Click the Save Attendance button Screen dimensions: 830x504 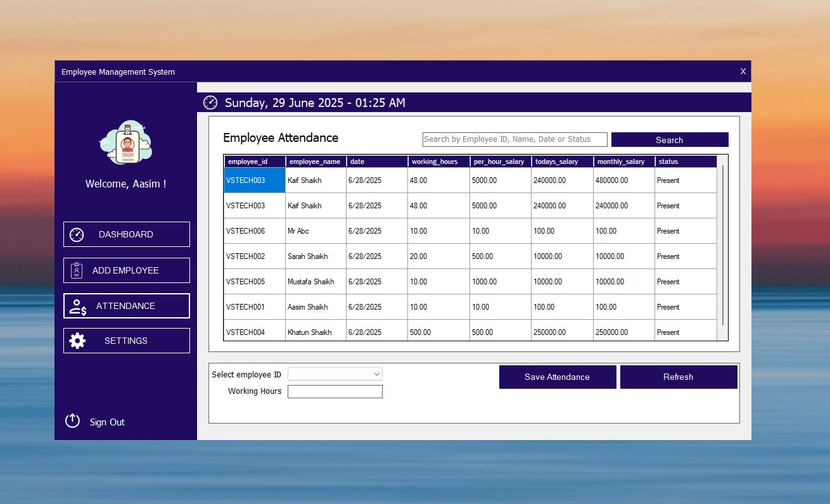point(557,377)
